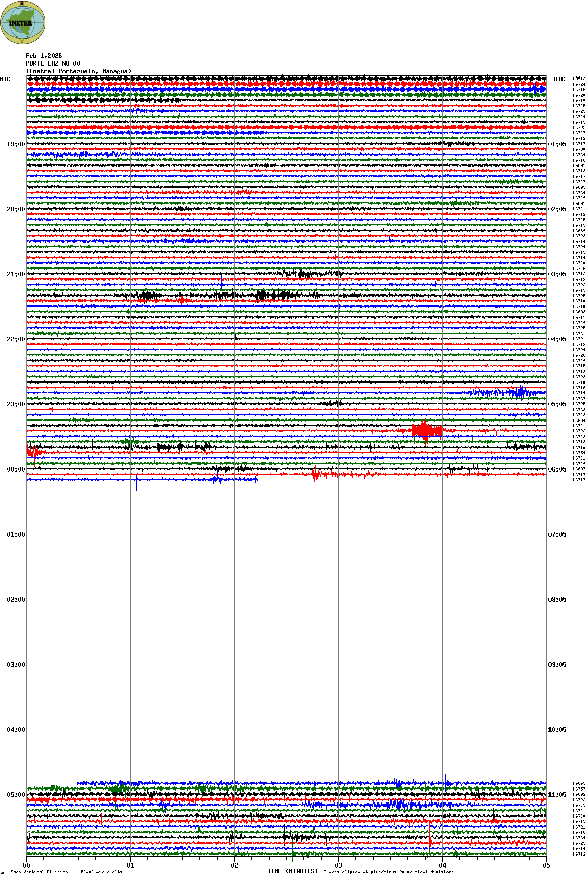
Task: Click the 00:00 midnight time label
Action: click(x=16, y=469)
